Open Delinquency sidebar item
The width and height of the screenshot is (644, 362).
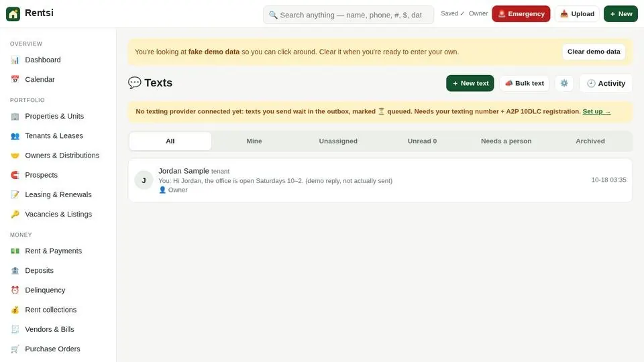pos(58,290)
